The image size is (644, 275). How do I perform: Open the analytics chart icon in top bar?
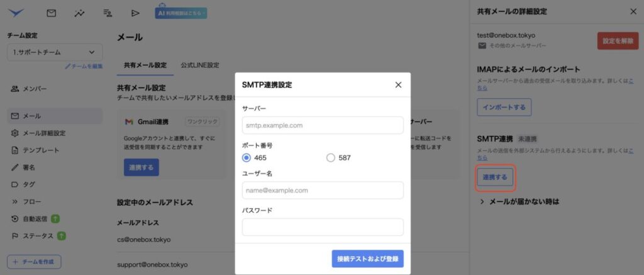pyautogui.click(x=79, y=13)
